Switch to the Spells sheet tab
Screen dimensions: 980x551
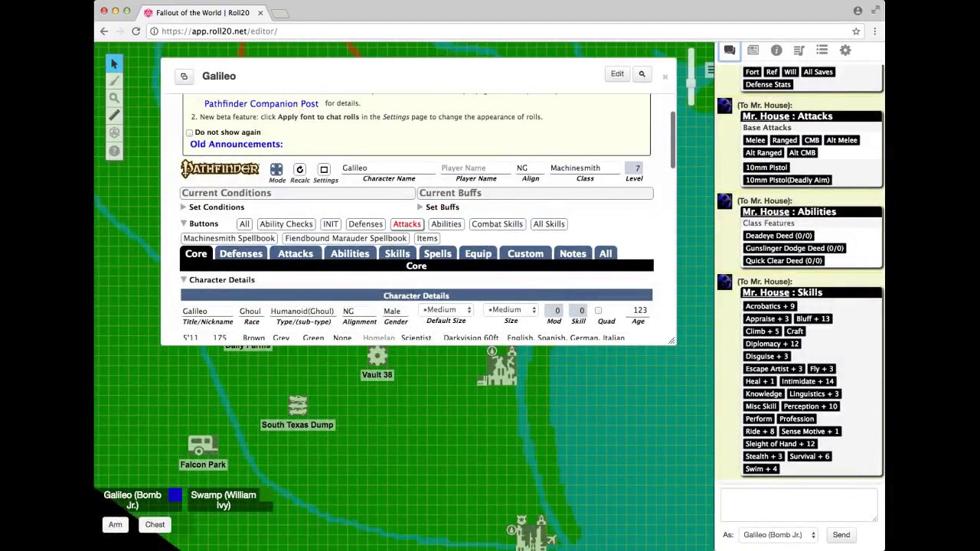[x=438, y=253]
